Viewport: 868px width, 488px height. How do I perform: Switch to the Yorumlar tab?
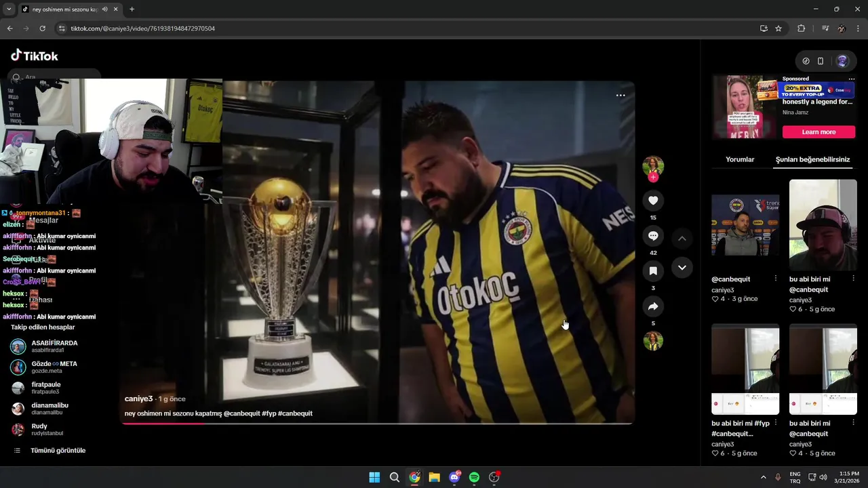click(x=740, y=159)
